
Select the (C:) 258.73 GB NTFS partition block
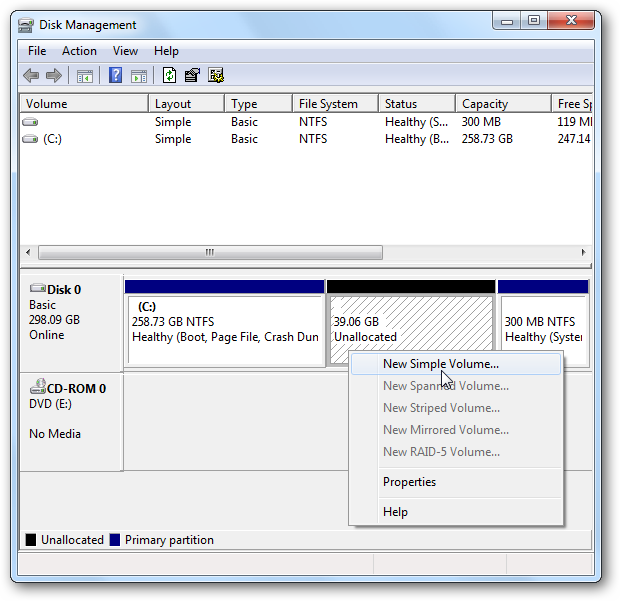225,323
